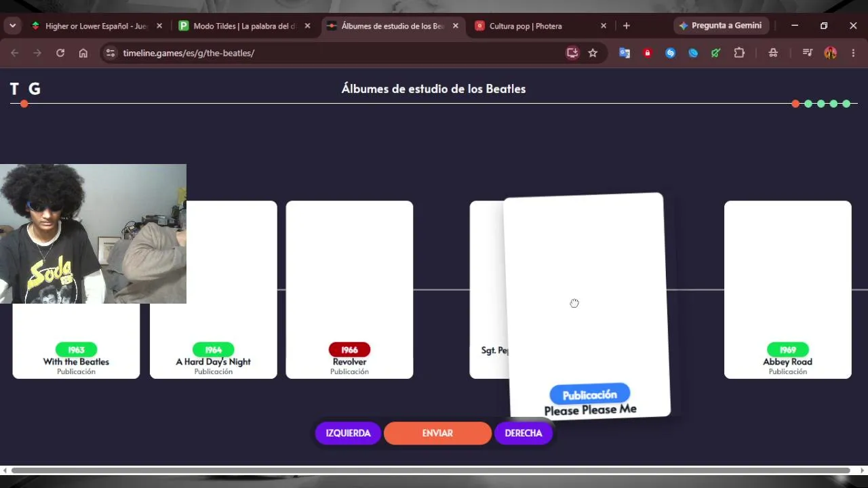Reload the timeline.games page
This screenshot has width=868, height=488.
point(60,53)
